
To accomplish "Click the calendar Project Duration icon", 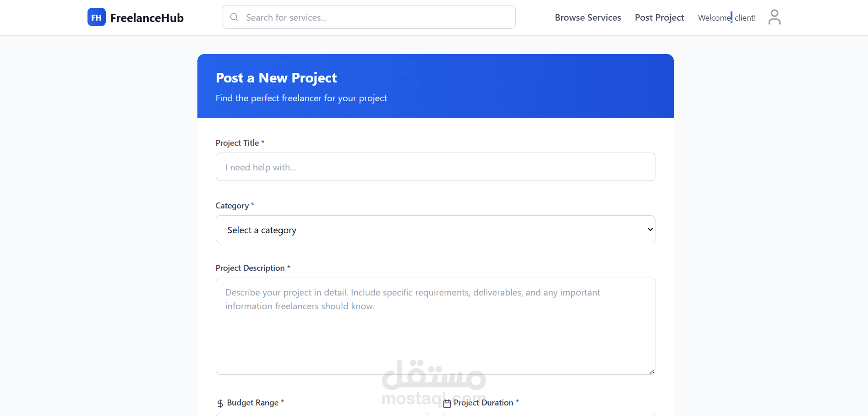I will point(447,404).
